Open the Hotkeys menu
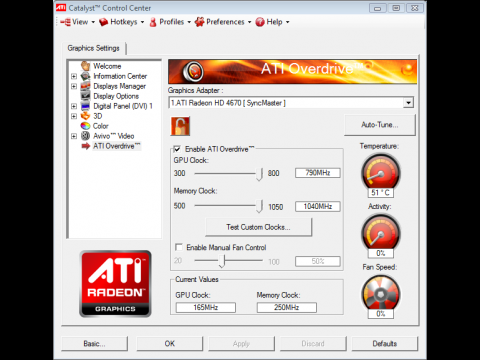This screenshot has width=480, height=360. point(122,22)
